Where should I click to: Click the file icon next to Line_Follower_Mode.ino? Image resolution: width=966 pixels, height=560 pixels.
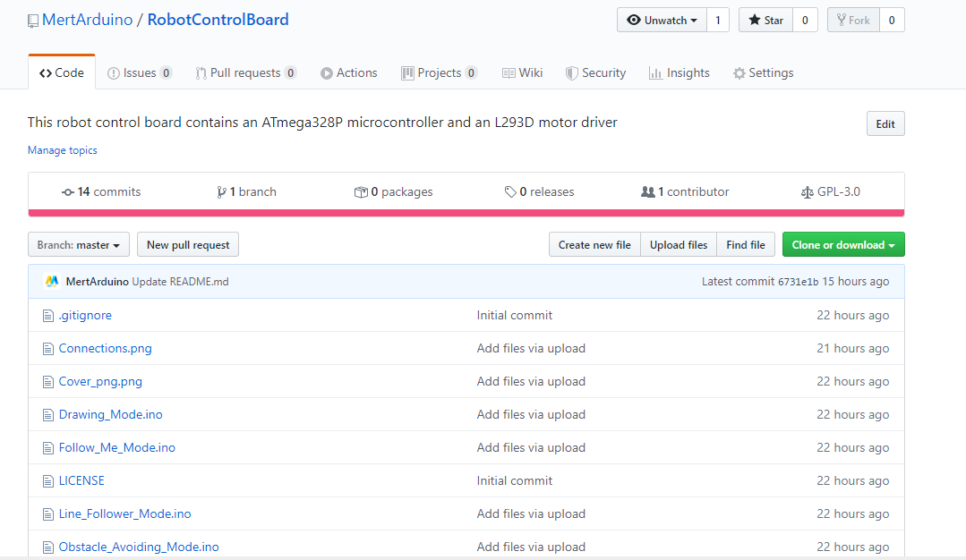(48, 514)
